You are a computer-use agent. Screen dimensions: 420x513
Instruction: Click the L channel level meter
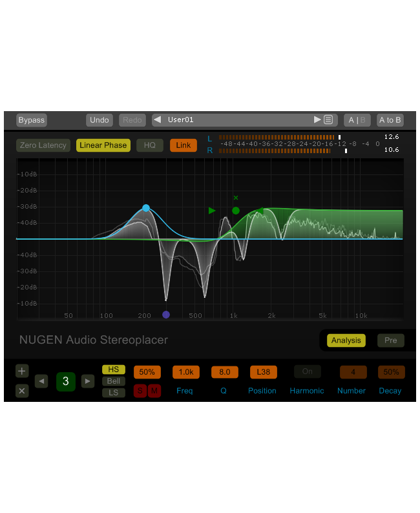click(x=280, y=137)
